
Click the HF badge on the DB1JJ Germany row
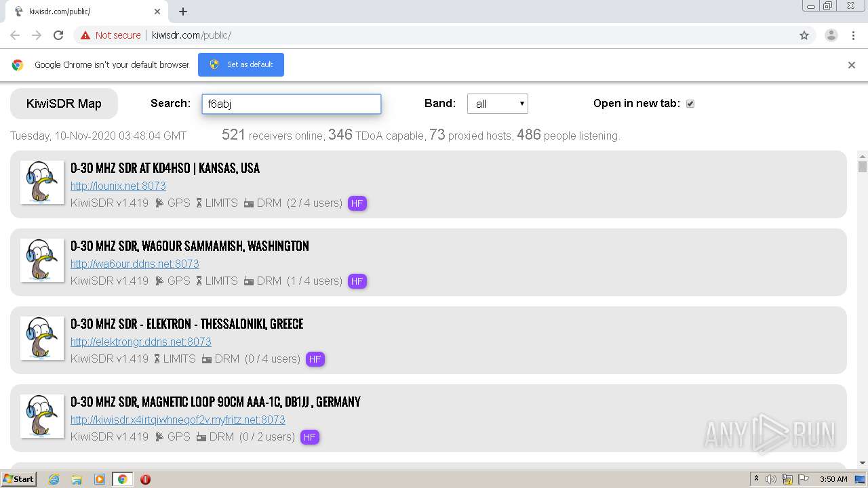pos(310,437)
